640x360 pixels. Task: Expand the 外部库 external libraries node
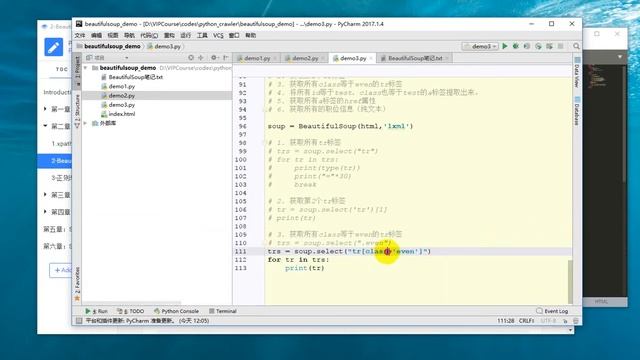(x=86, y=123)
